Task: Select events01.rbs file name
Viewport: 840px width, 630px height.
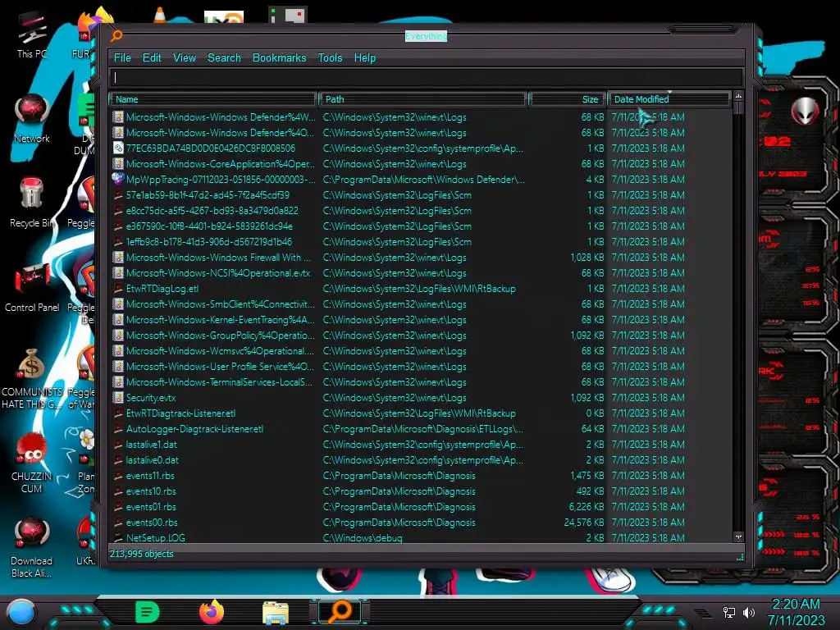Action: [x=151, y=506]
